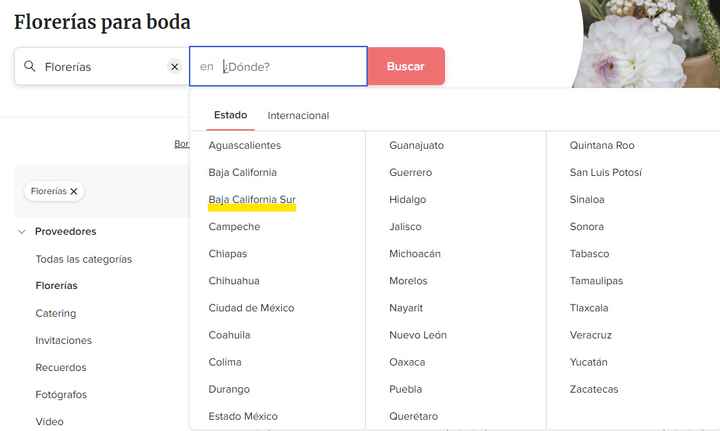Click the flower header photo
The width and height of the screenshot is (720, 431).
(x=647, y=44)
